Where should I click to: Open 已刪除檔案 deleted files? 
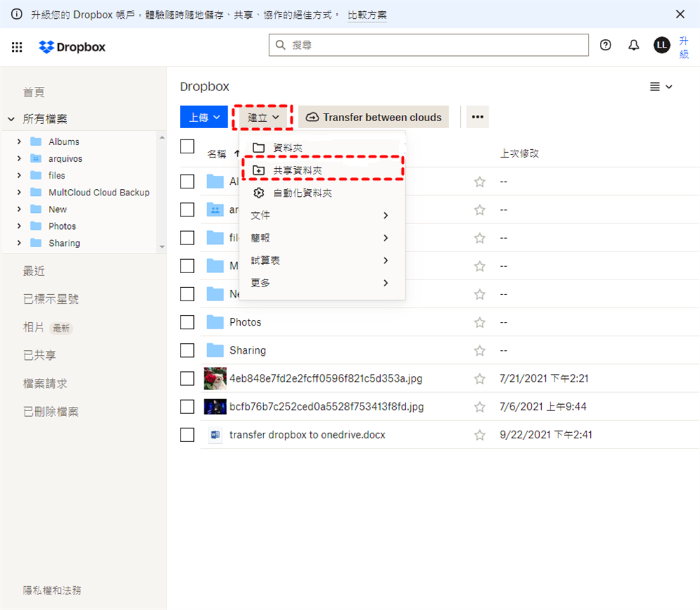[x=51, y=412]
